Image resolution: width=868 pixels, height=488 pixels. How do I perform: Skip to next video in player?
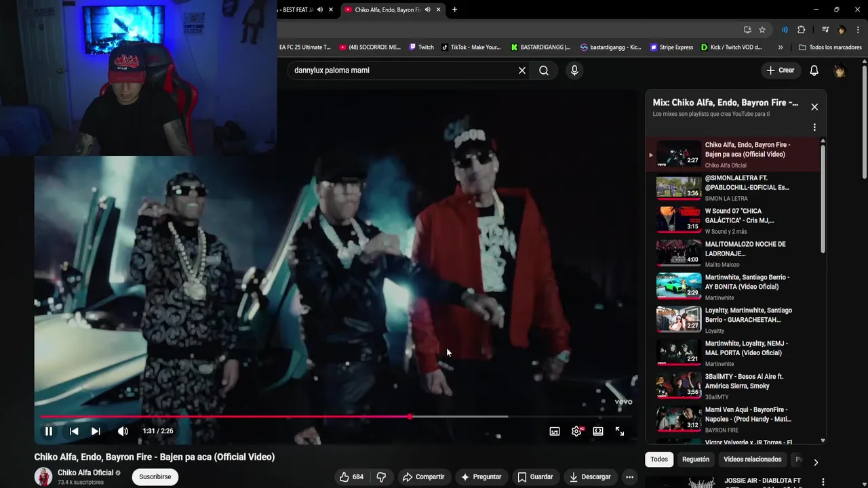(96, 431)
